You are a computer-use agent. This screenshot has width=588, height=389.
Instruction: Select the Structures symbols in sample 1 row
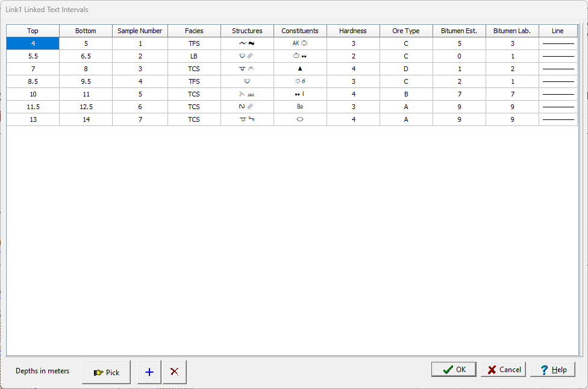point(247,43)
